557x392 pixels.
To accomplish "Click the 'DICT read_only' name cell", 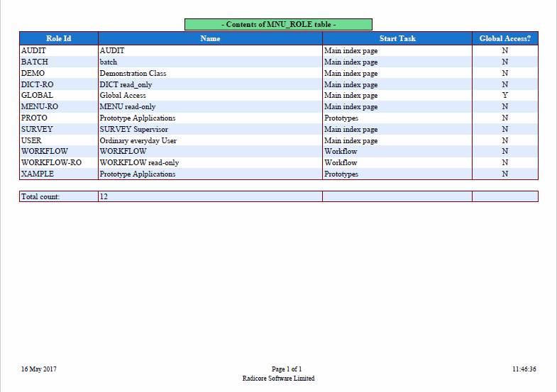I will (126, 84).
